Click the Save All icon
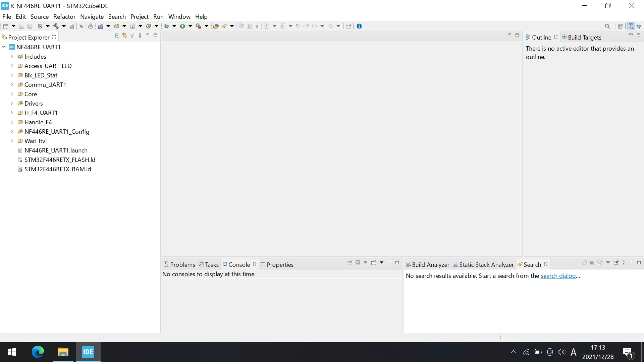Viewport: 644px width, 364px height. (x=30, y=26)
